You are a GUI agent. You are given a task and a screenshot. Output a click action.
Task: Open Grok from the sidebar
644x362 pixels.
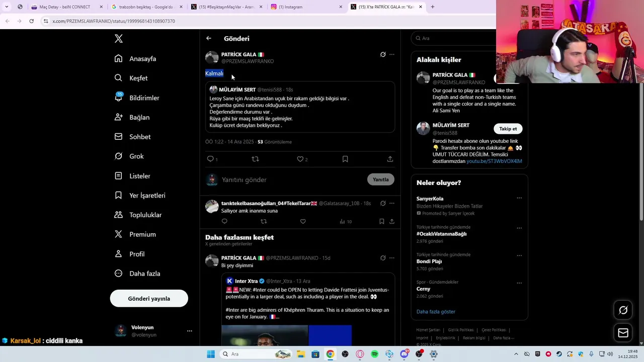pyautogui.click(x=129, y=156)
